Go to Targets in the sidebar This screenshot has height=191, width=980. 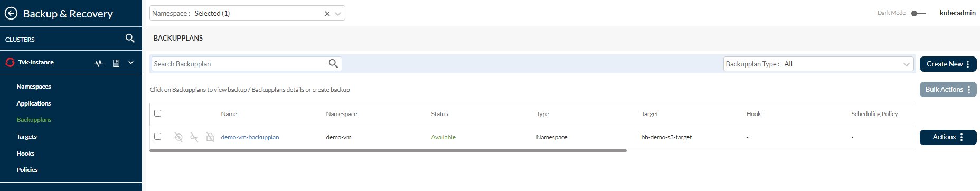pos(27,137)
